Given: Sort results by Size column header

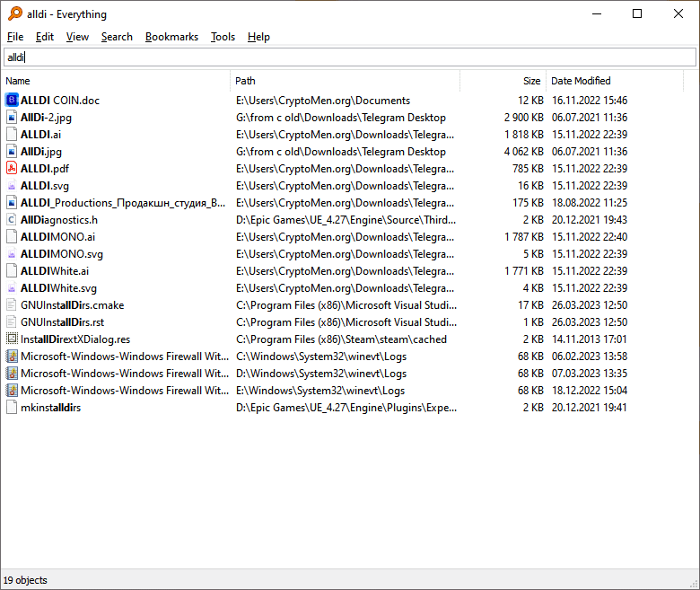Looking at the screenshot, I should pos(503,81).
